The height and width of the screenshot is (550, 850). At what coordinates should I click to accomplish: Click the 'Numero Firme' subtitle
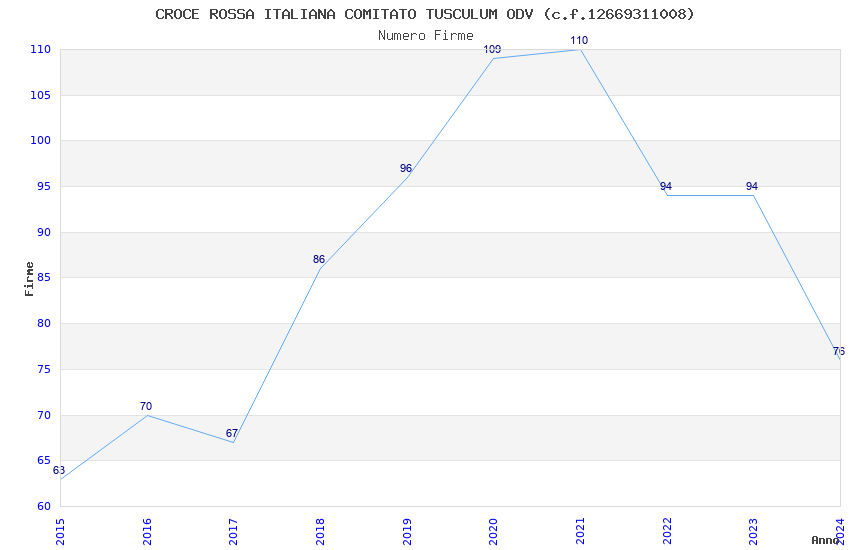[x=426, y=36]
